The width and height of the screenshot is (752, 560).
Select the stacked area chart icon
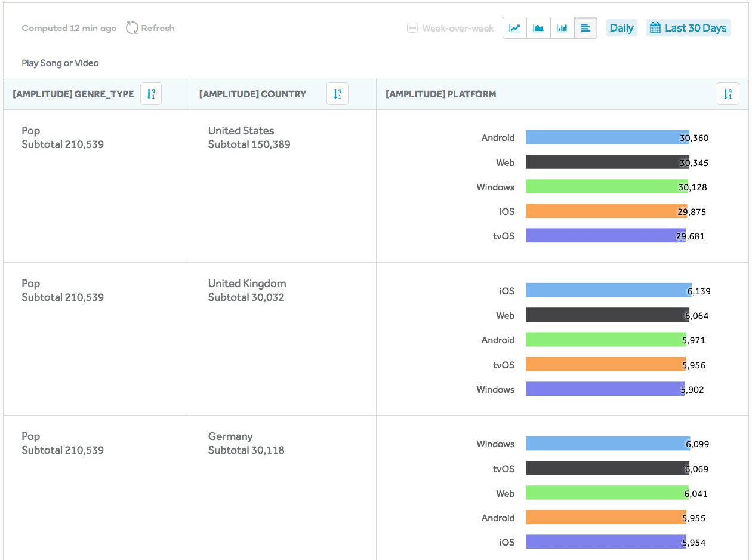click(x=538, y=28)
